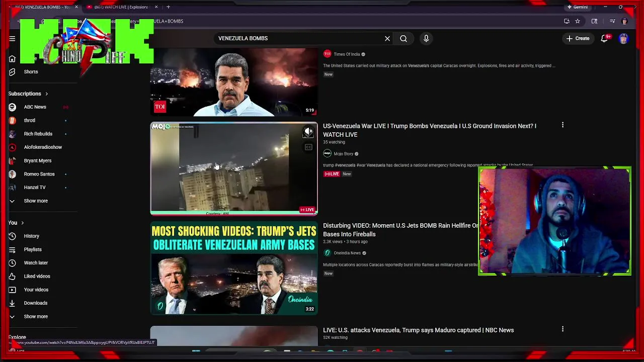Open a new browser tab

tap(168, 7)
